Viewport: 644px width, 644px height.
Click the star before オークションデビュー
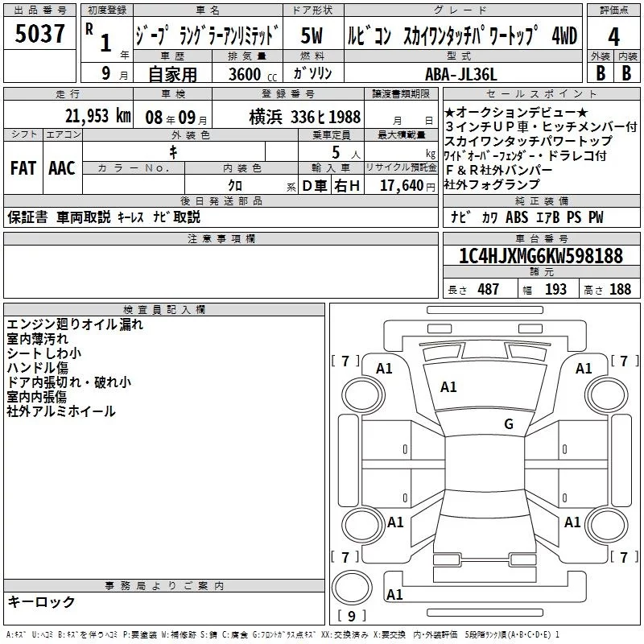[449, 112]
